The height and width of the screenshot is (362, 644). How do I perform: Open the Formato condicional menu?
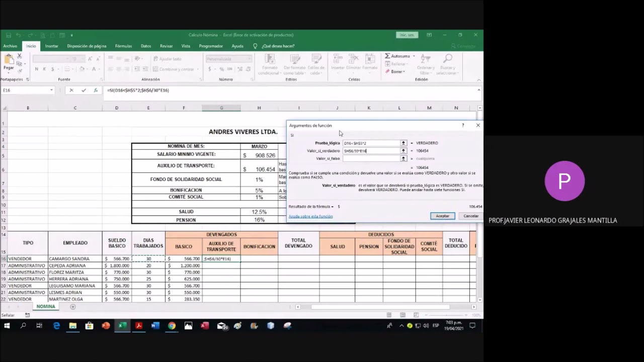pos(269,64)
